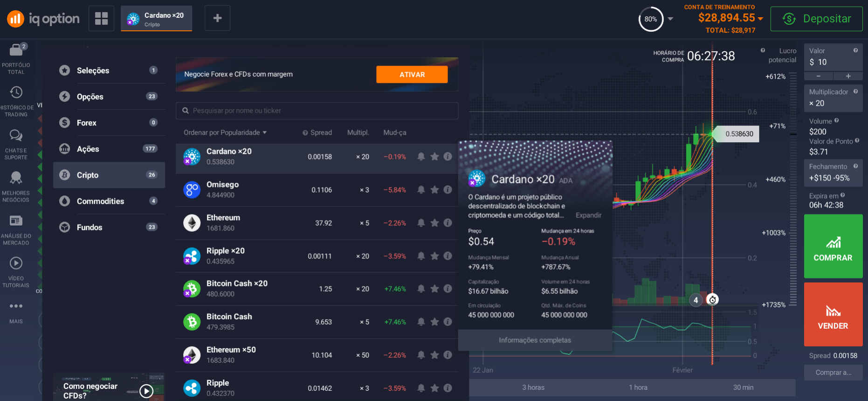Open info icon for Bitcoin Cash ×20
The image size is (868, 401).
click(x=448, y=289)
